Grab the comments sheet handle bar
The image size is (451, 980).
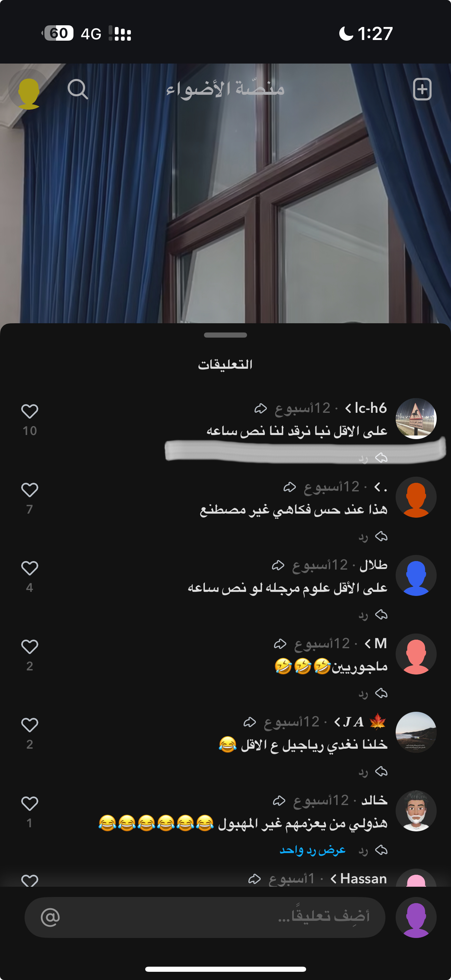(225, 335)
